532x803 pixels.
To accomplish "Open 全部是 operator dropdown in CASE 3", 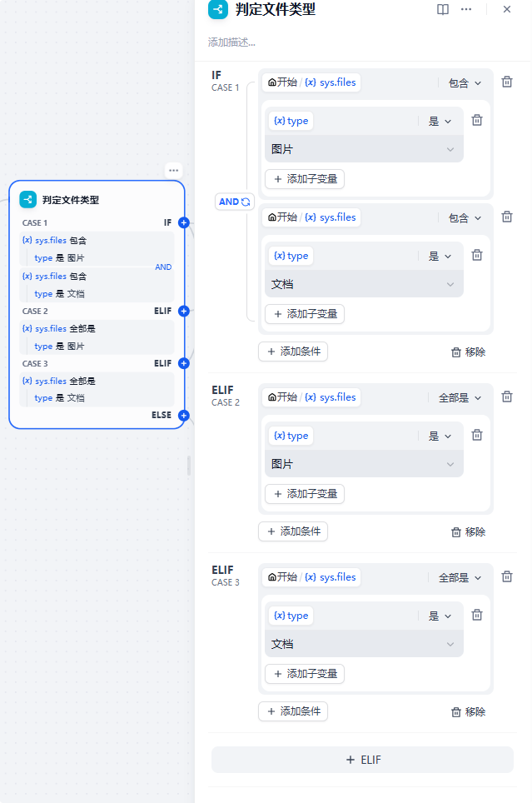I will 460,577.
